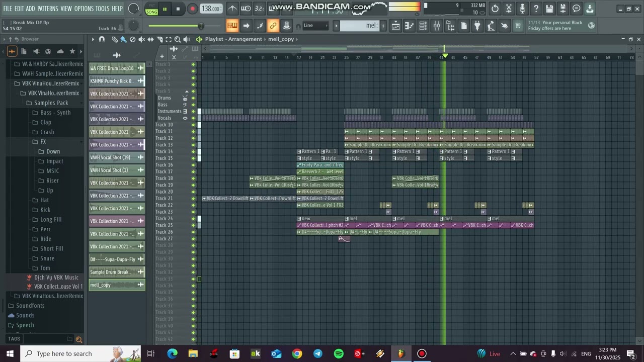The height and width of the screenshot is (362, 644).
Task: Select the KSHMR Punchy Kick clip
Action: point(117,81)
